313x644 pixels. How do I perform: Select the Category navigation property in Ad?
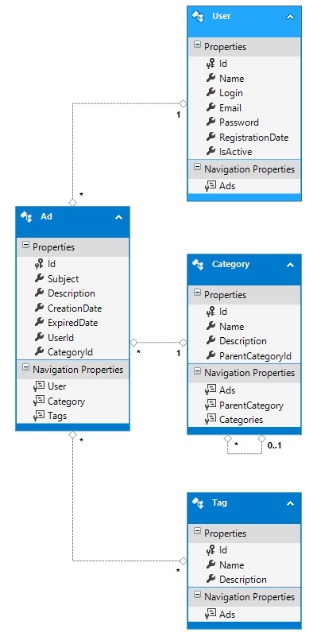click(x=67, y=402)
